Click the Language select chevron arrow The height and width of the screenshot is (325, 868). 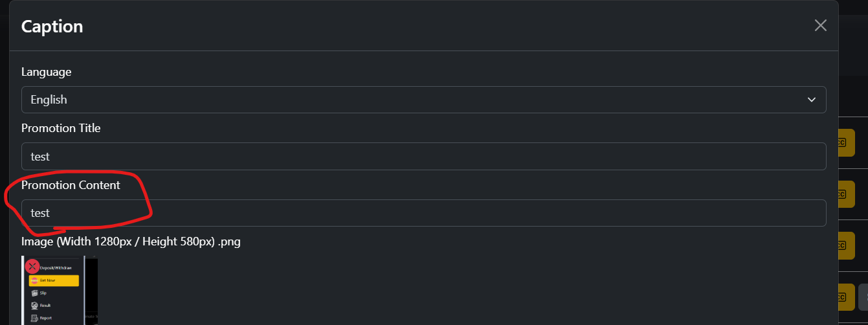(x=812, y=100)
